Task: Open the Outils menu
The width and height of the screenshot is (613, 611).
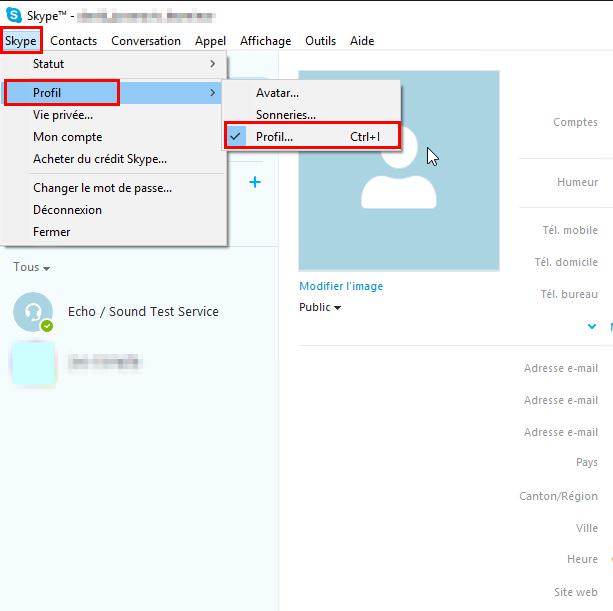Action: point(320,41)
